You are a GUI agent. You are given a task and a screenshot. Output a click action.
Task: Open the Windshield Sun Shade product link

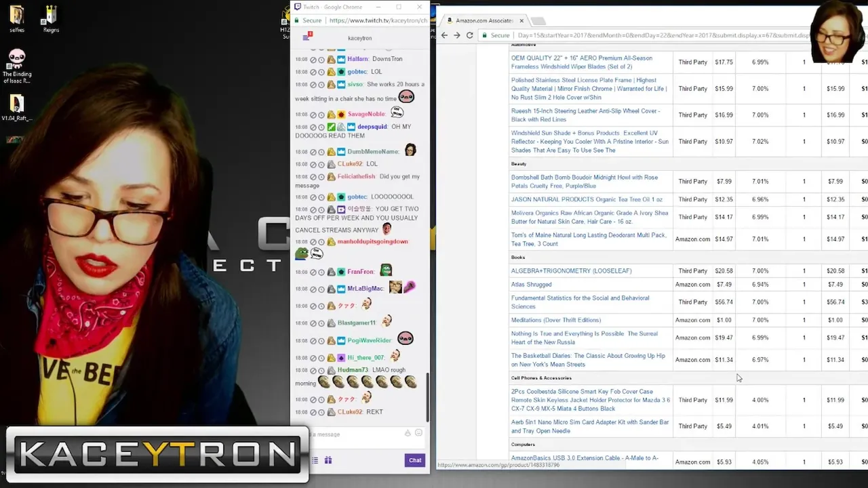coord(590,142)
